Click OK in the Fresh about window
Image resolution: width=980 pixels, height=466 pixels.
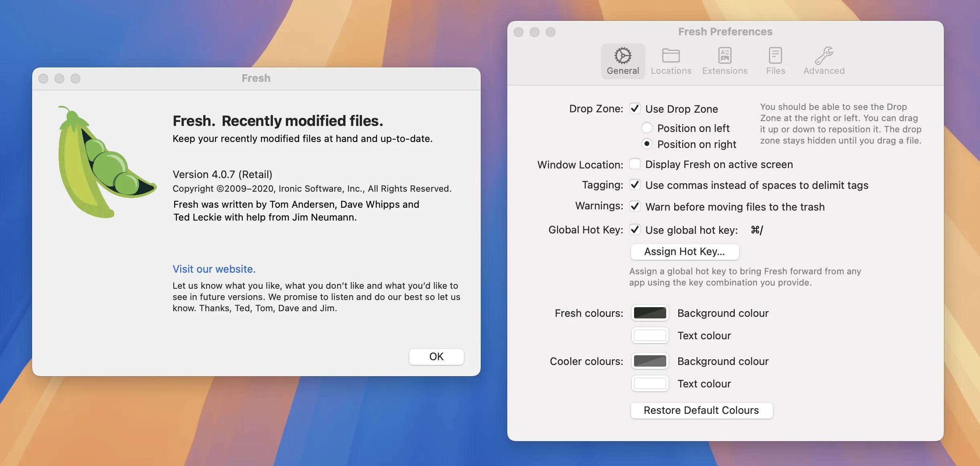[437, 357]
